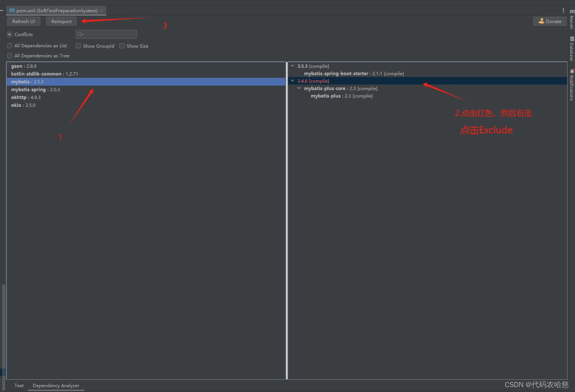Select the red 3.4.6 [compile] row
575x392 pixels.
(x=427, y=81)
